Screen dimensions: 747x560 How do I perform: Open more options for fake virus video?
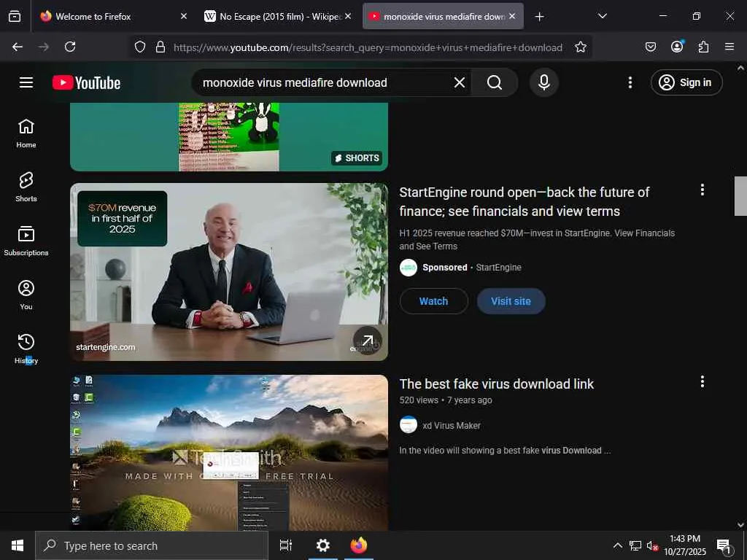(x=703, y=381)
